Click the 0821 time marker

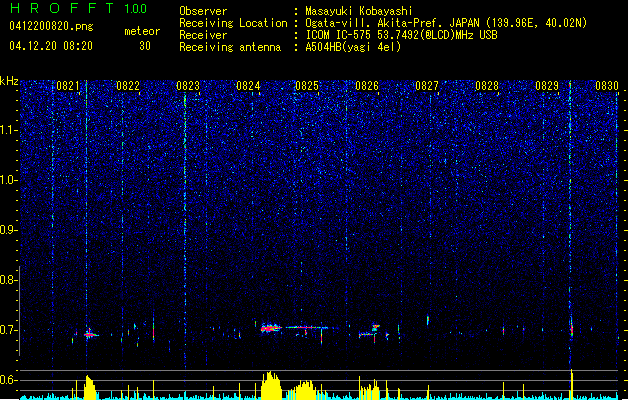click(x=68, y=86)
